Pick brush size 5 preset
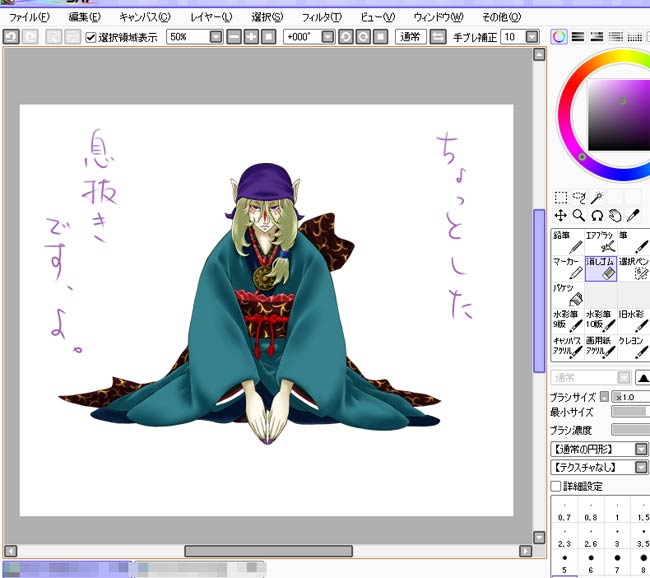Image resolution: width=650 pixels, height=578 pixels. (564, 565)
